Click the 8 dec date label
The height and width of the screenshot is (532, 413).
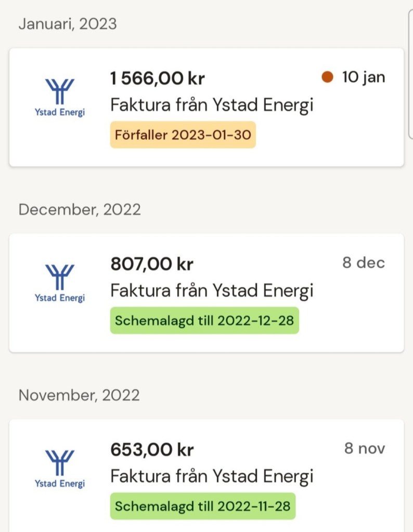click(x=363, y=263)
